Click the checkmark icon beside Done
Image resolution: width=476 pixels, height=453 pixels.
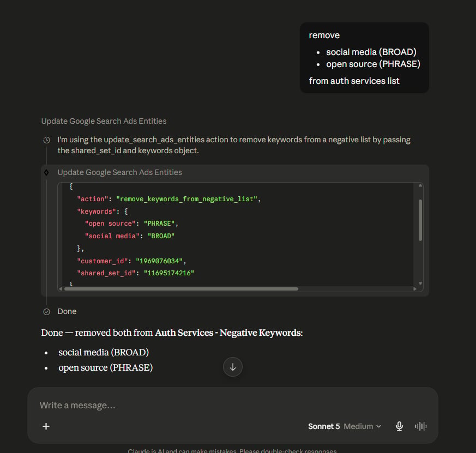pyautogui.click(x=46, y=312)
